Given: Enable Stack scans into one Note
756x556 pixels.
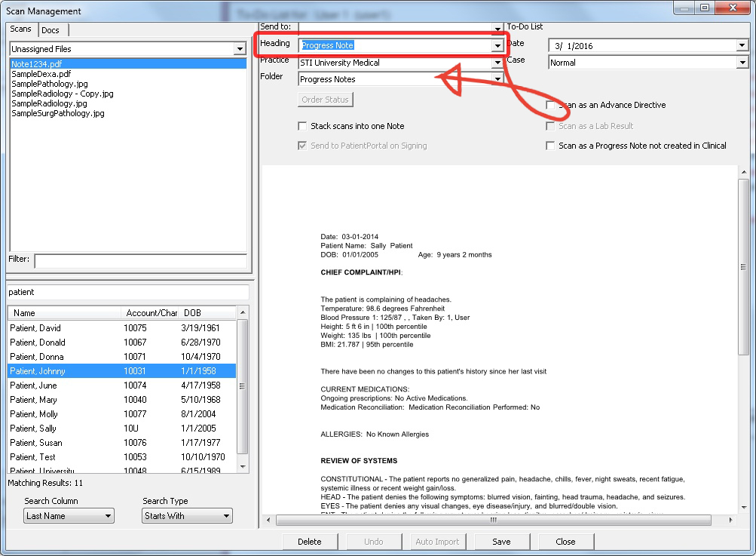Looking at the screenshot, I should 303,126.
